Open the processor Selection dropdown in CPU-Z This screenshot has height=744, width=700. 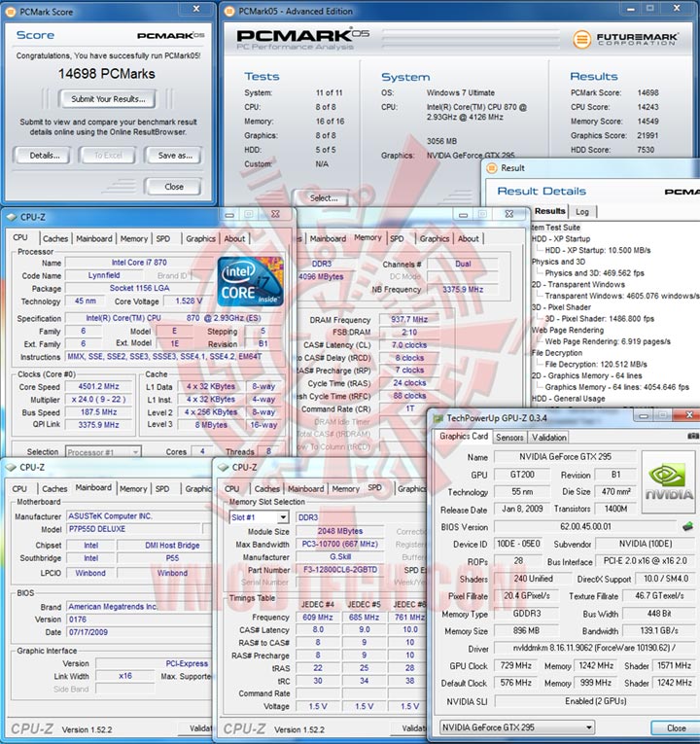tap(103, 452)
